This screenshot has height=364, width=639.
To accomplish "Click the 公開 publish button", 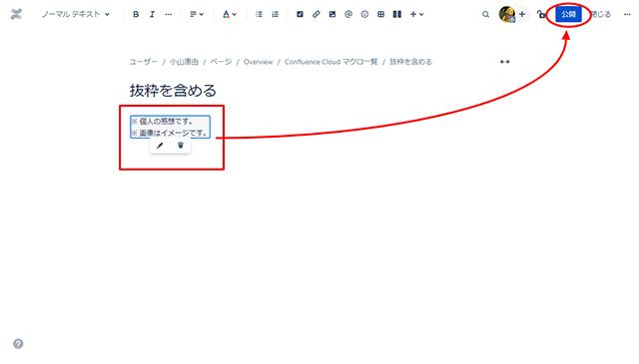I will (568, 14).
